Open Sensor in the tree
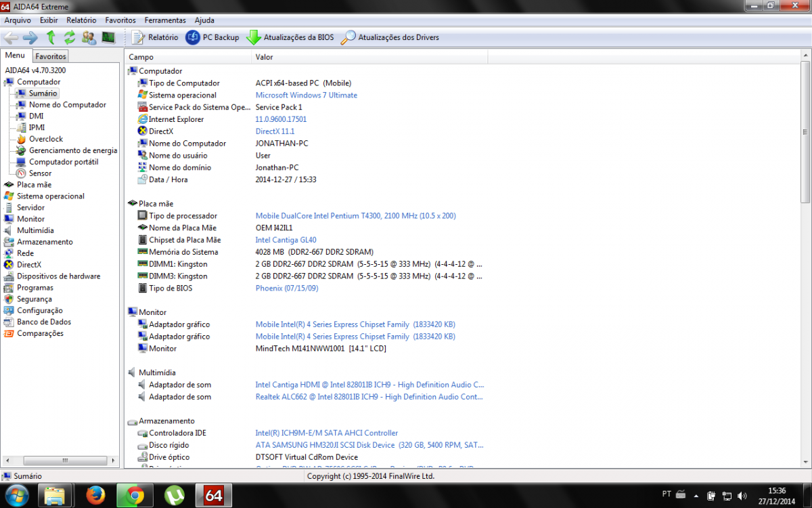 point(40,173)
